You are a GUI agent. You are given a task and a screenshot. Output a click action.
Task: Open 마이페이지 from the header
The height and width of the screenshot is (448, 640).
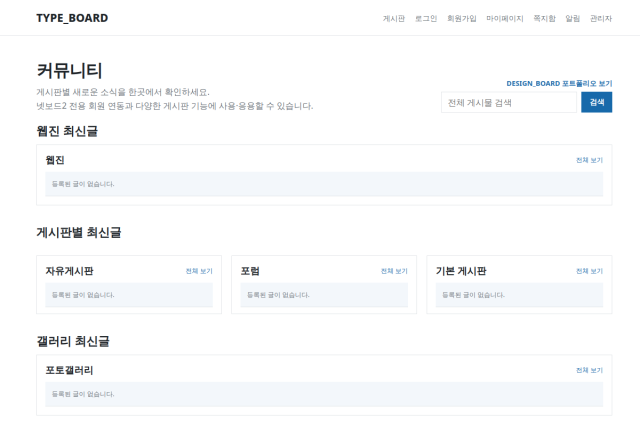tap(505, 18)
